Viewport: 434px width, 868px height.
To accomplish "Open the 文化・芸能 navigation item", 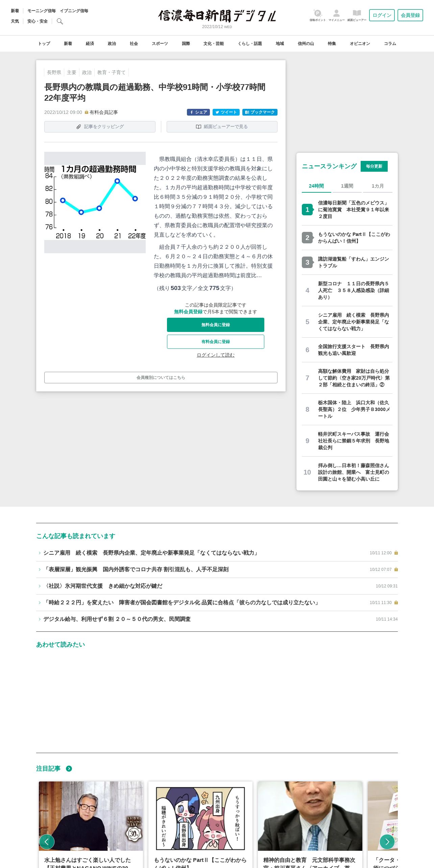I will 214,44.
